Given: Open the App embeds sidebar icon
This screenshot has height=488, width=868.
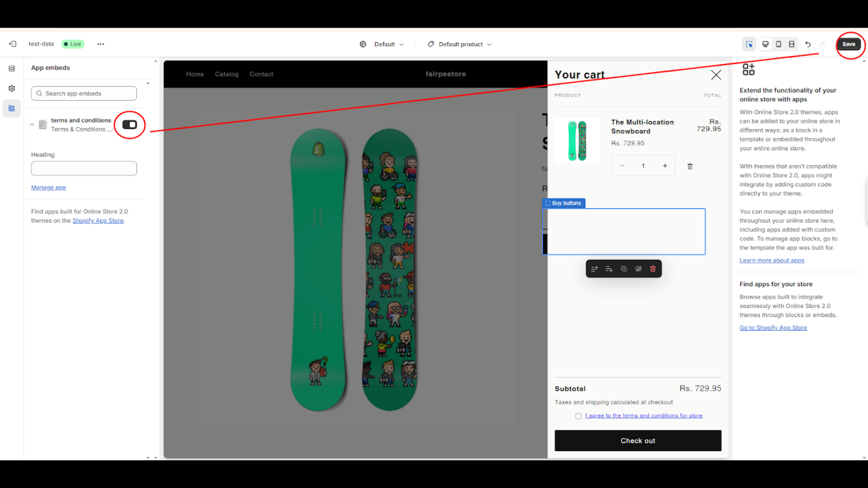Looking at the screenshot, I should pos(11,108).
